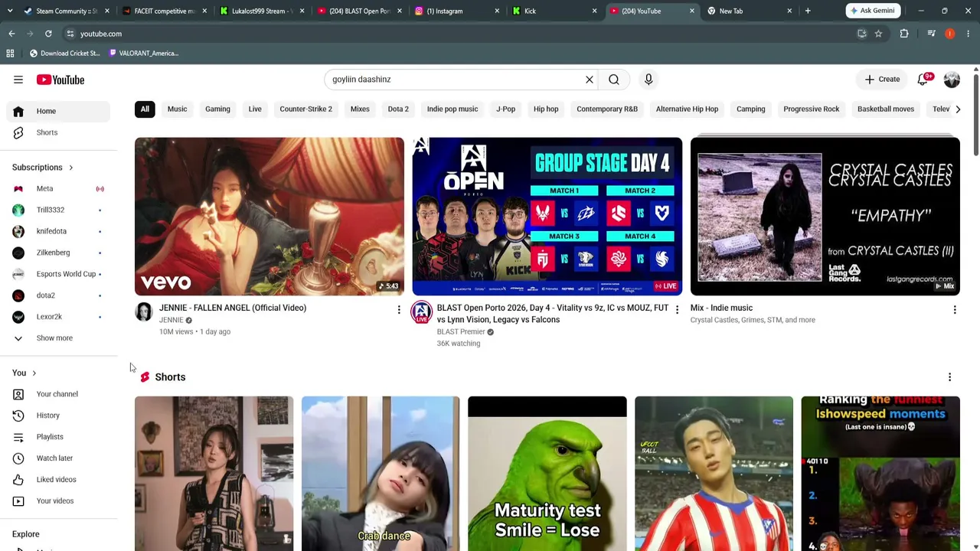The image size is (980, 551).
Task: Open the YouTube guide hamburger menu
Action: 18,80
